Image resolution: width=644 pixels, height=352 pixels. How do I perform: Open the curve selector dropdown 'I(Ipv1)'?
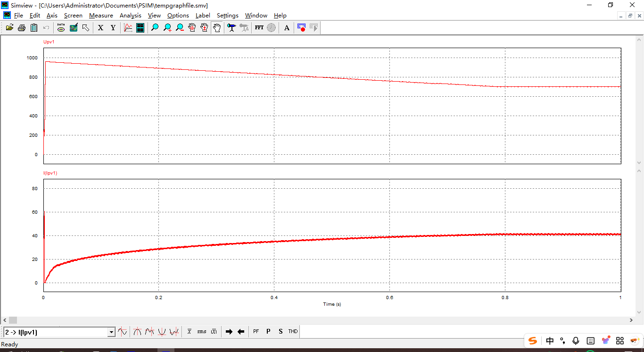[x=111, y=332]
